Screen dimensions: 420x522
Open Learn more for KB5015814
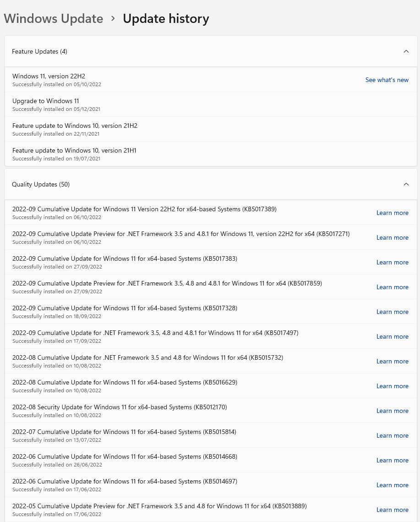[392, 435]
